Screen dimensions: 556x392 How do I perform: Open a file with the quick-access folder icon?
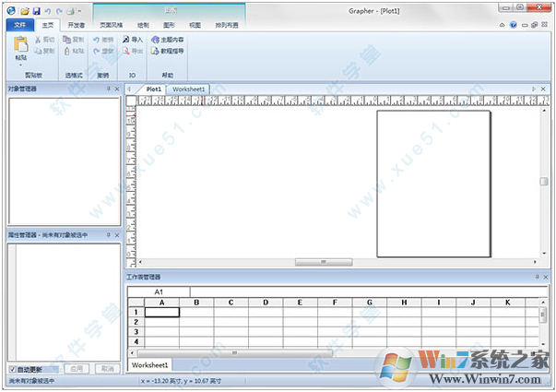click(25, 11)
